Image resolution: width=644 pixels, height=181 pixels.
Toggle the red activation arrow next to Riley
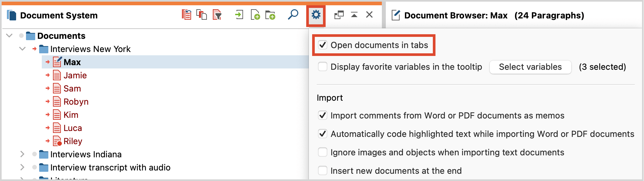pyautogui.click(x=48, y=141)
